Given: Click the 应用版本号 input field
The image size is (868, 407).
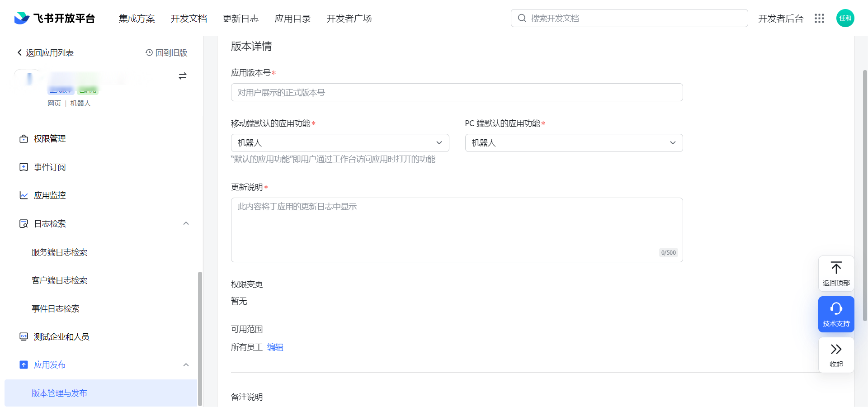Looking at the screenshot, I should (456, 92).
